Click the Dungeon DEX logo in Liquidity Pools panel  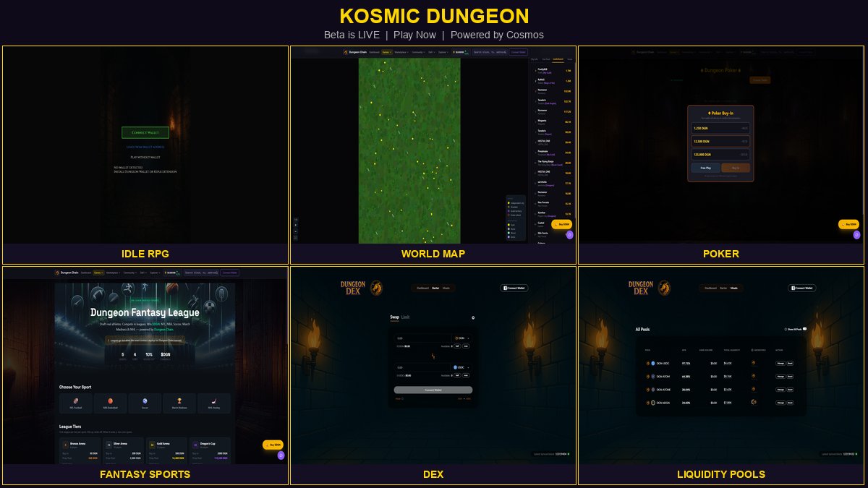coord(641,288)
